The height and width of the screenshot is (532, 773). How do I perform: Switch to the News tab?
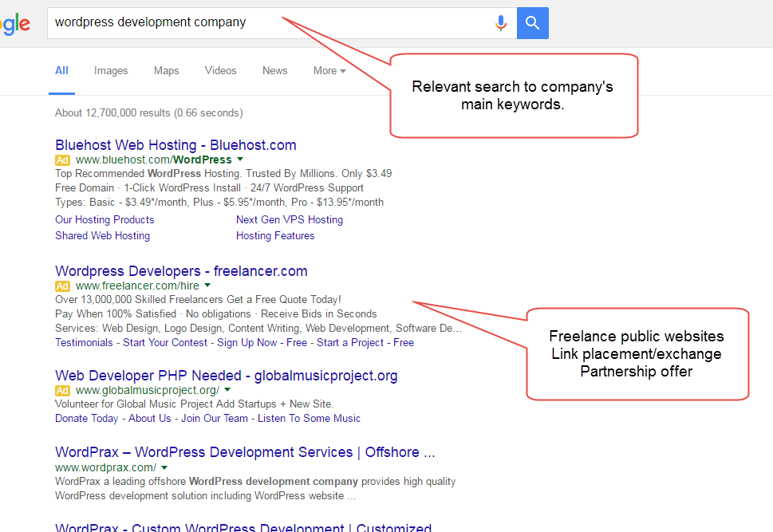tap(274, 70)
